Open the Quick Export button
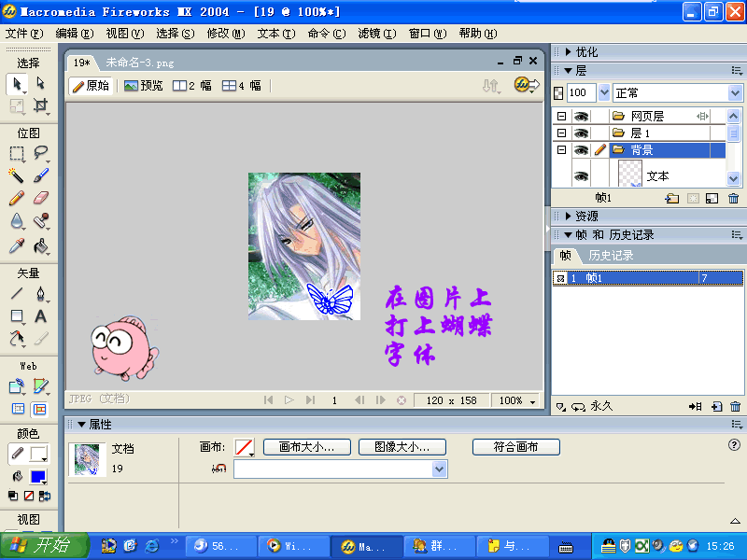Viewport: 747px width, 560px height. pyautogui.click(x=527, y=85)
